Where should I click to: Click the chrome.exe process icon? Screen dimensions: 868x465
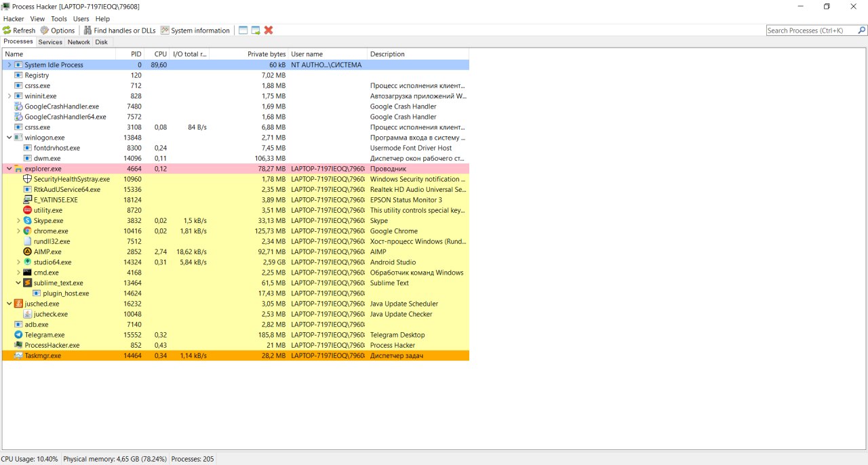click(28, 231)
